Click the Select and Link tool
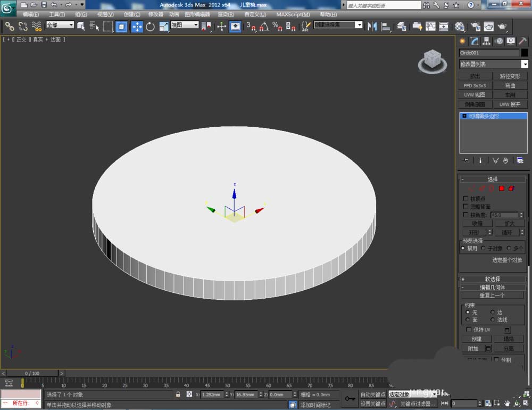Screen dimensions: 532x410 10,26
